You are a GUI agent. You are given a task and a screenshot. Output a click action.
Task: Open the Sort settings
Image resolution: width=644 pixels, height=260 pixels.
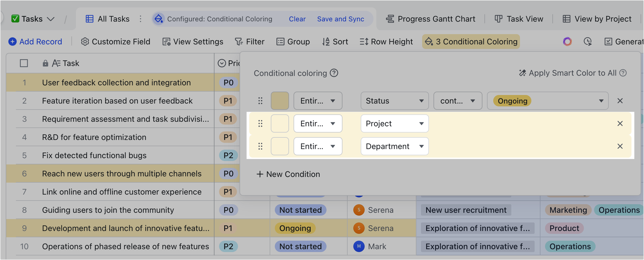pos(335,42)
